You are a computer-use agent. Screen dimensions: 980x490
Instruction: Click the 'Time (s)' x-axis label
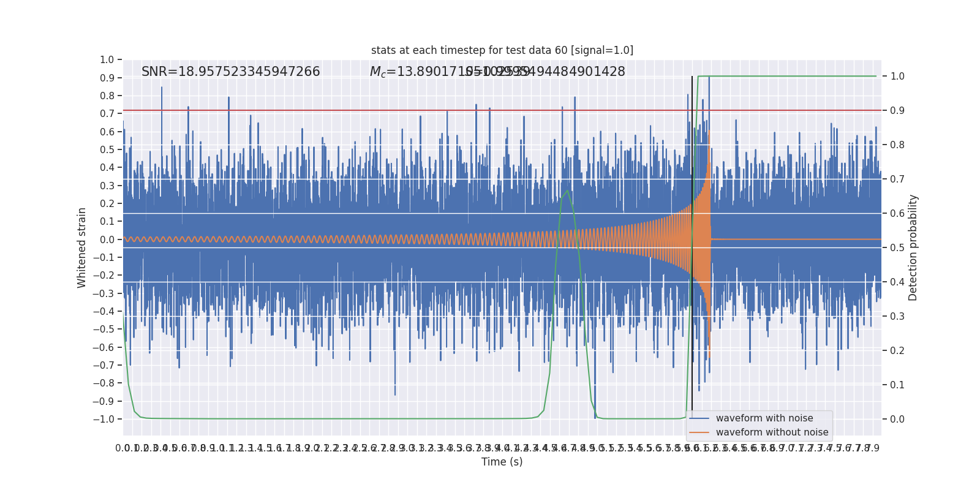pyautogui.click(x=502, y=462)
